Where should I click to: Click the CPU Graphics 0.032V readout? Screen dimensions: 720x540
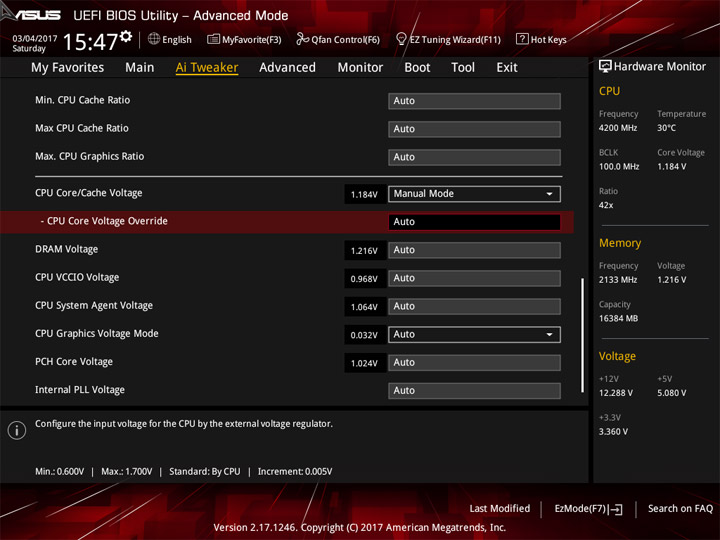[x=364, y=335]
